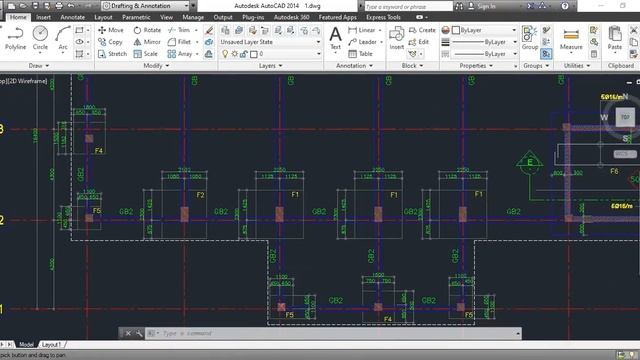Screen dimensions: 640x360
Task: Add a Leader annotation
Action: pyautogui.click(x=362, y=42)
